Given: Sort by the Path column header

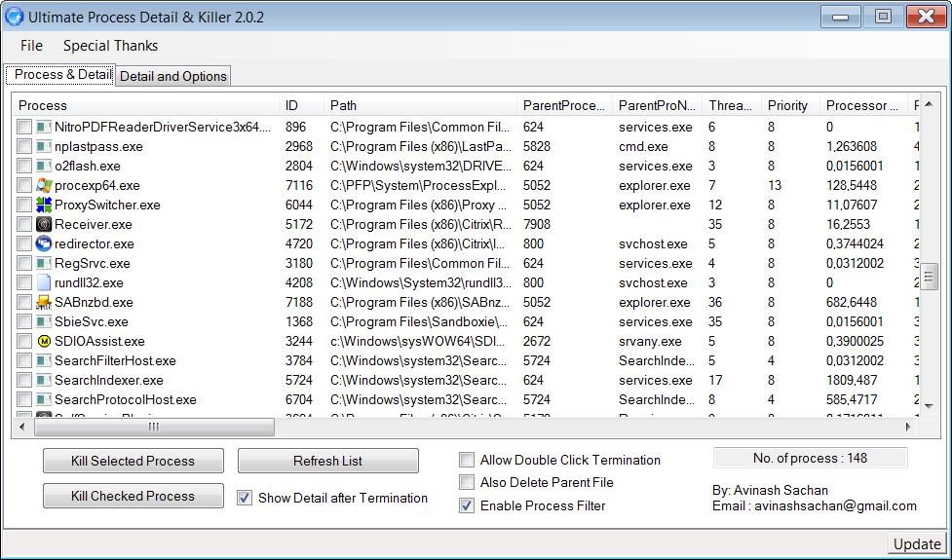Looking at the screenshot, I should coord(420,105).
